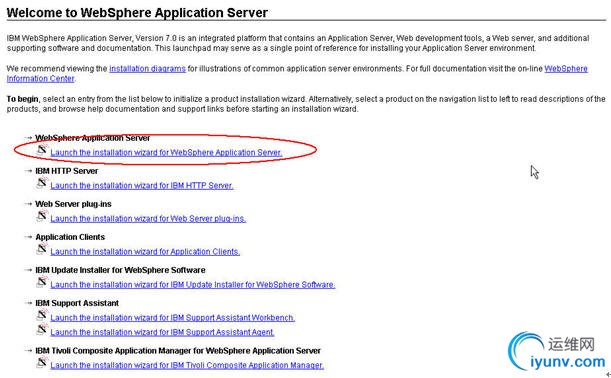
Task: Click installer icon beside Support Assistant Workbench link
Action: click(x=42, y=315)
